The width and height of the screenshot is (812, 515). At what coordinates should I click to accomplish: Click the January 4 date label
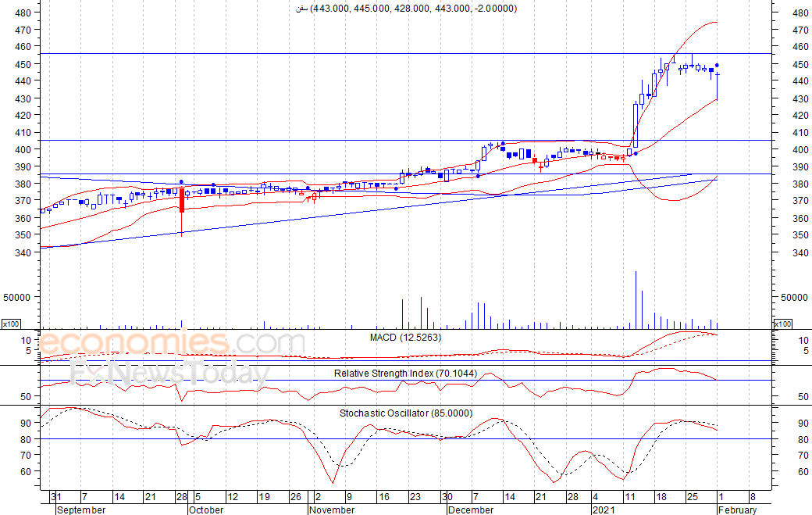tap(596, 497)
